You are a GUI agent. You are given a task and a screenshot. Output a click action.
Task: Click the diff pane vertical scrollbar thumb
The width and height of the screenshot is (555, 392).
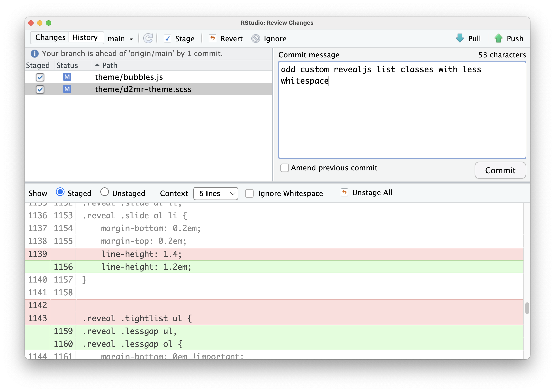pos(527,308)
